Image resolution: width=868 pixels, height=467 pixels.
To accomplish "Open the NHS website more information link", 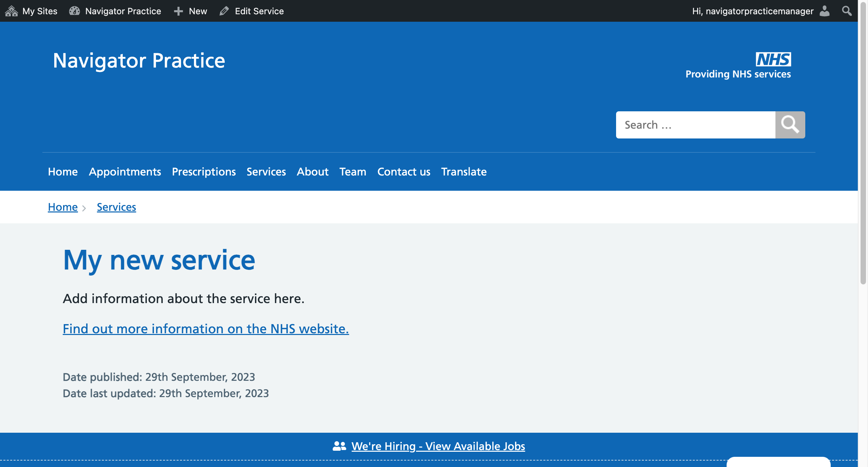I will (x=206, y=329).
